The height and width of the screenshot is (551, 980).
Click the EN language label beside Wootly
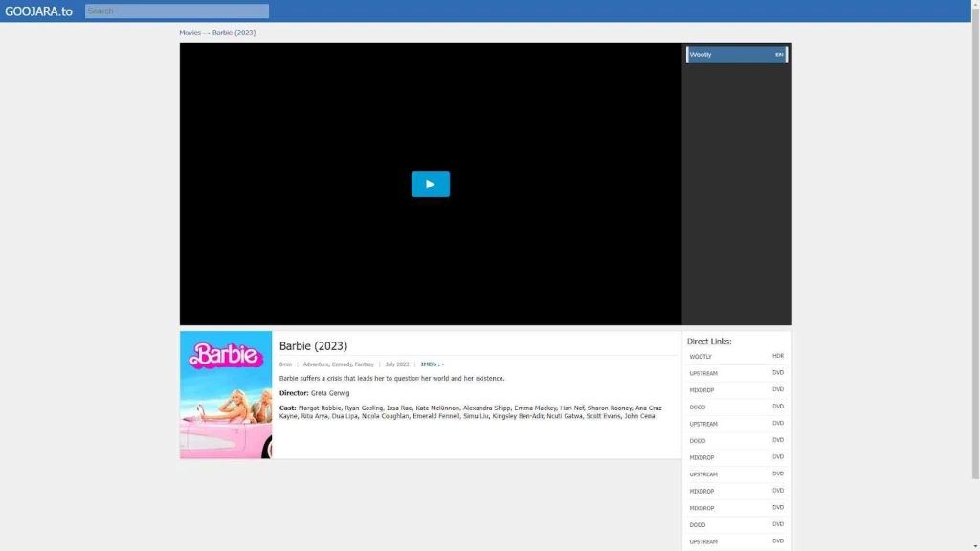tap(779, 55)
